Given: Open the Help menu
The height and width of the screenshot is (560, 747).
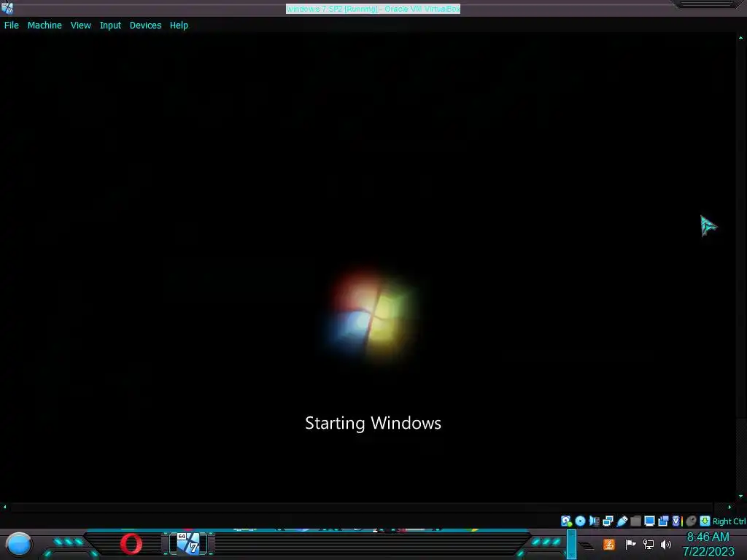Looking at the screenshot, I should pyautogui.click(x=179, y=26).
